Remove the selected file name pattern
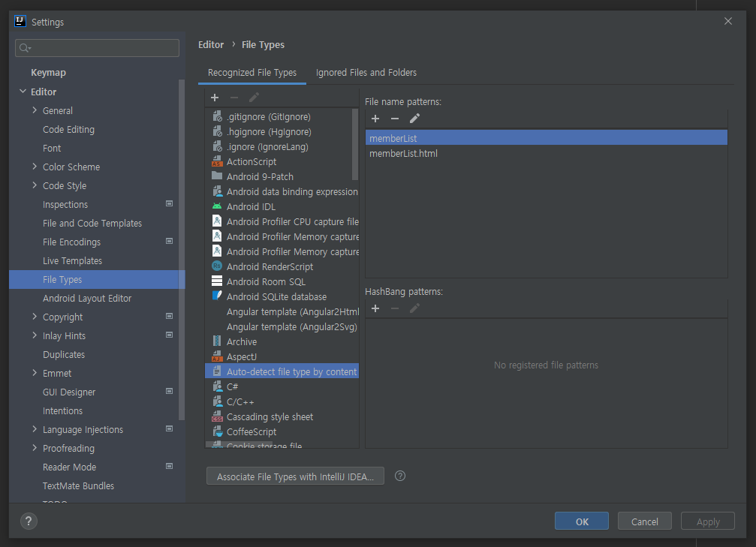Image resolution: width=756 pixels, height=547 pixels. [394, 119]
